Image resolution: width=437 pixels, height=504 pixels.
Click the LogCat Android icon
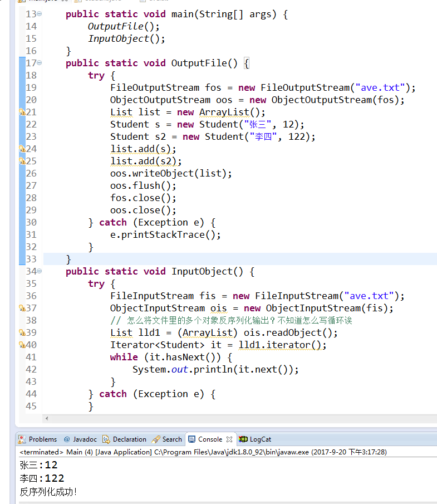(243, 439)
